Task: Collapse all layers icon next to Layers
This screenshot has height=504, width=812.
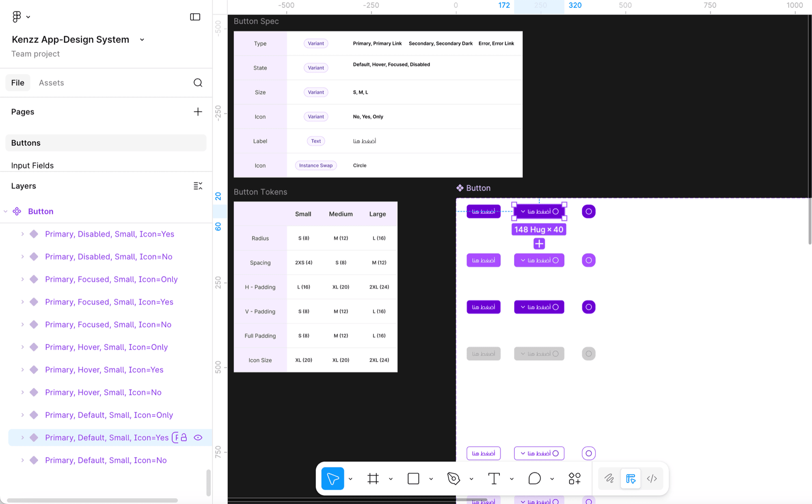Action: pos(198,186)
